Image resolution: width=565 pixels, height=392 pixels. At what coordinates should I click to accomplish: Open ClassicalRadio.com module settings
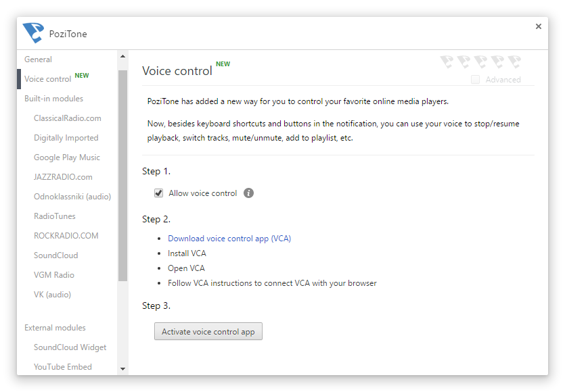point(68,118)
